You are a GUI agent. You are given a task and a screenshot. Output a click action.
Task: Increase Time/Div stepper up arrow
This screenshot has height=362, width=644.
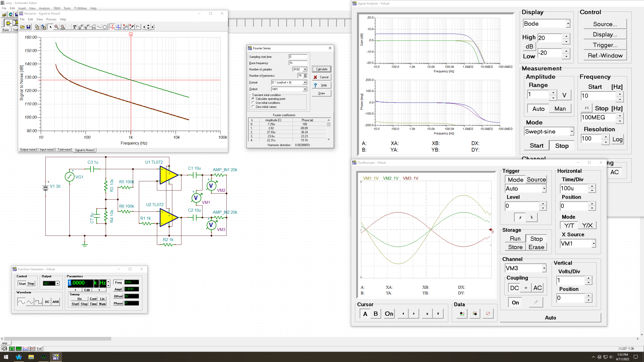(x=592, y=186)
